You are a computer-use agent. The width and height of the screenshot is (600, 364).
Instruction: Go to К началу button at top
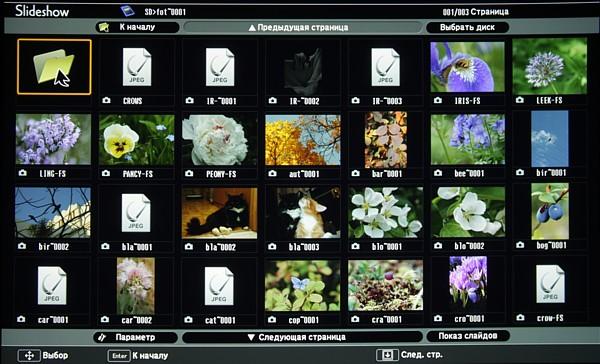(x=137, y=27)
